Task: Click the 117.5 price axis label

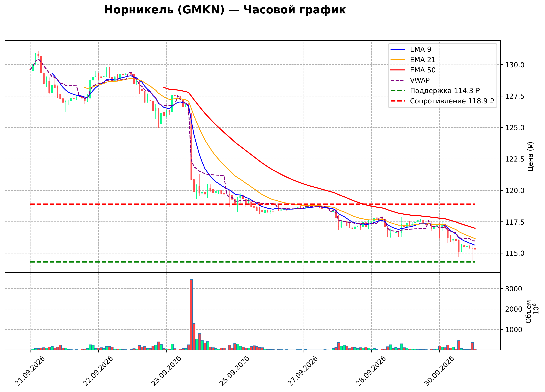Action: pyautogui.click(x=515, y=222)
